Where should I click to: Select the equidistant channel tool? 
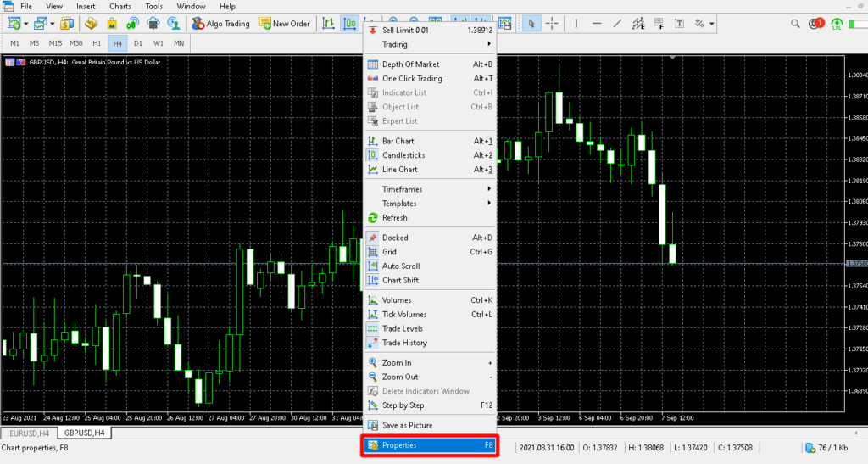[638, 24]
